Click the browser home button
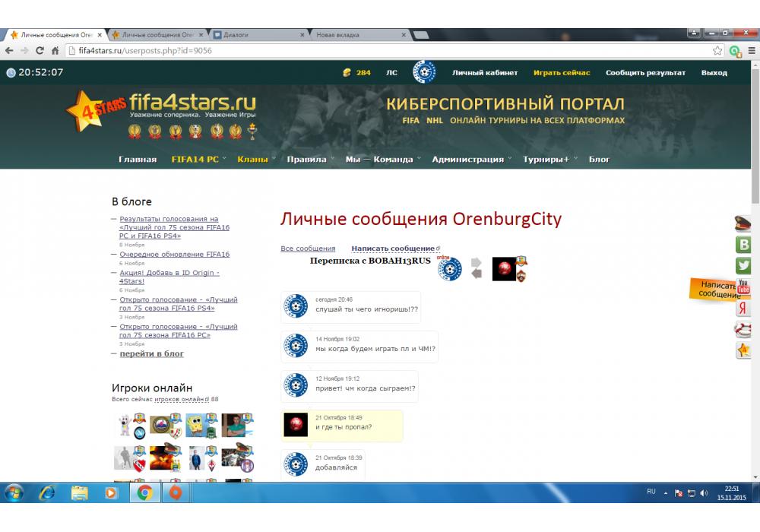Viewport: 760px width, 532px height. 55,51
